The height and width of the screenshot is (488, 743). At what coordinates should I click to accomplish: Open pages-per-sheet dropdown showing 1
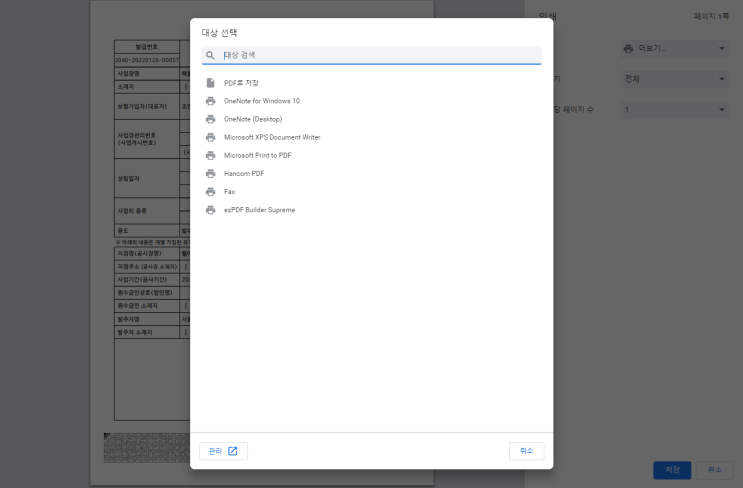tap(674, 110)
